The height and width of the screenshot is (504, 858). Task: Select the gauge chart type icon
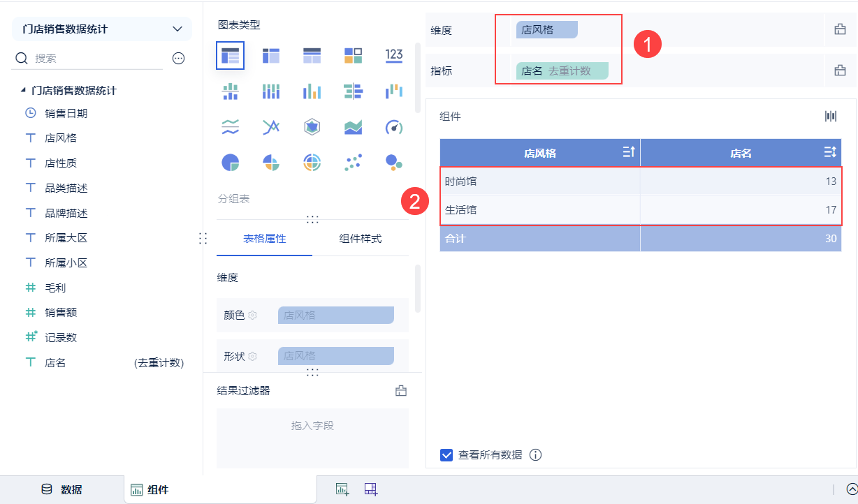click(393, 126)
